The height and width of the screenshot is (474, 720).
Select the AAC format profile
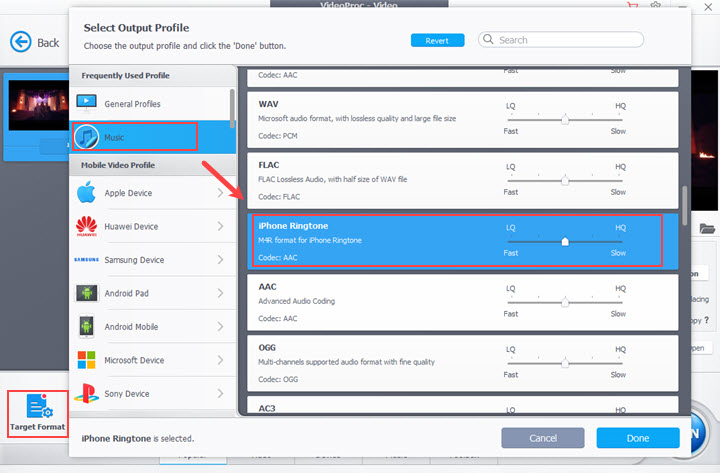click(x=462, y=302)
